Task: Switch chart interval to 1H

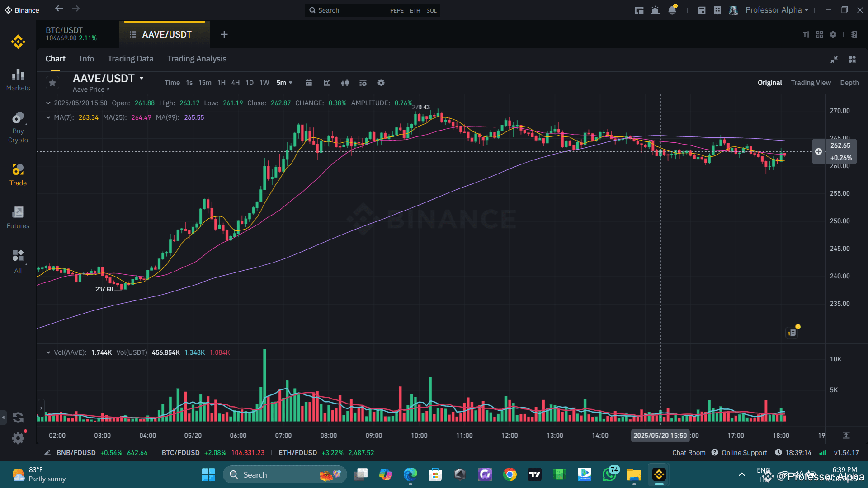Action: coord(222,83)
